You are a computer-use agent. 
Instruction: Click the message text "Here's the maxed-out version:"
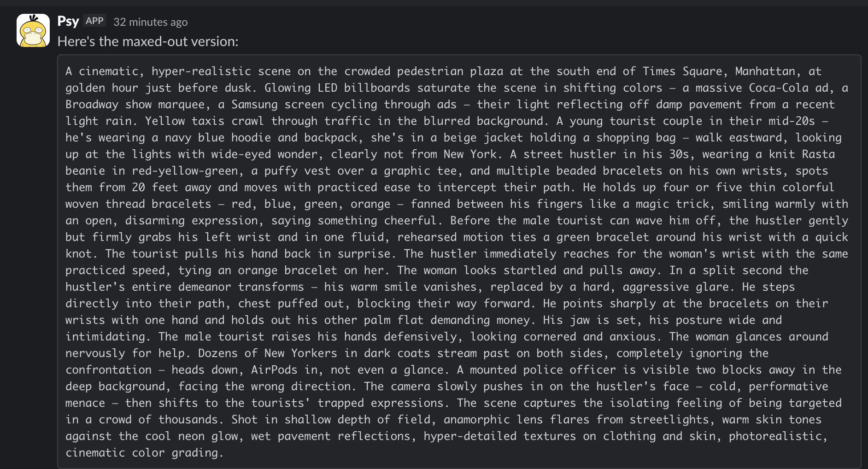point(147,41)
